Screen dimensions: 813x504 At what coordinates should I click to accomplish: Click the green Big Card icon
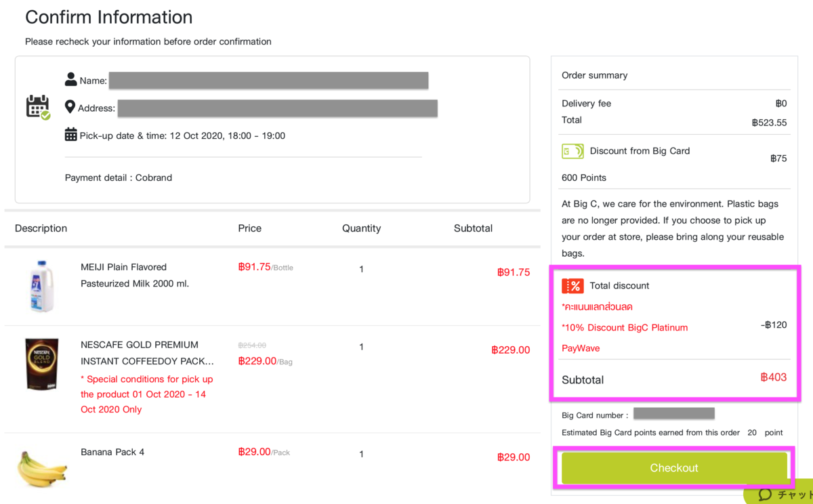pyautogui.click(x=572, y=151)
